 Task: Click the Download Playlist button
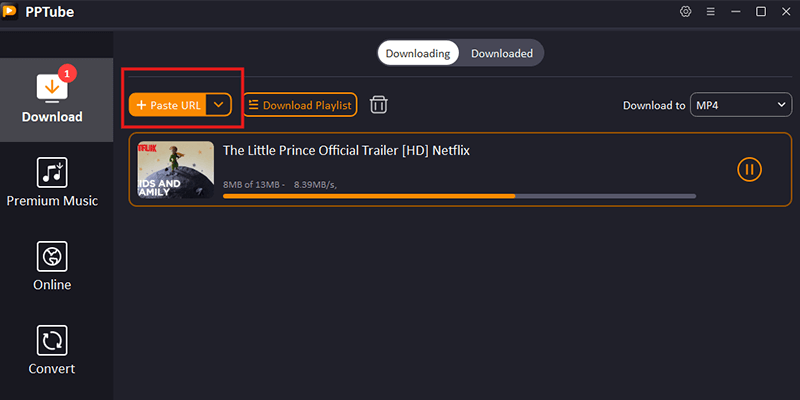pyautogui.click(x=299, y=105)
